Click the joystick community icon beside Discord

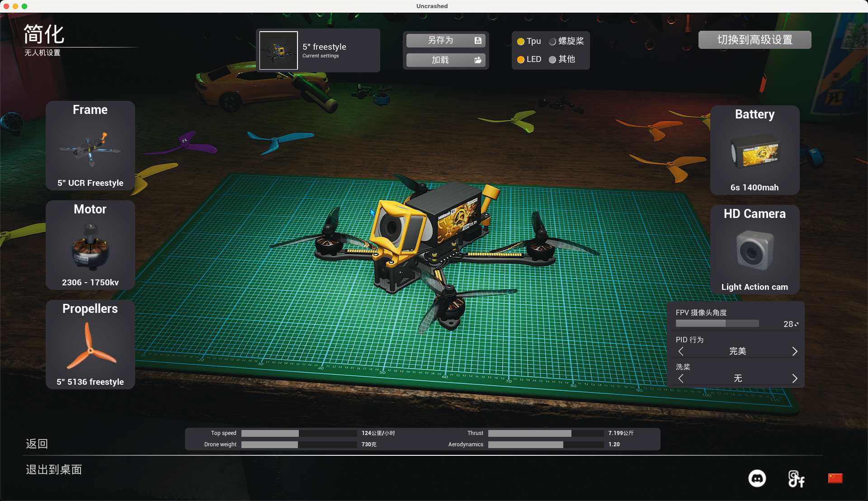tap(796, 478)
